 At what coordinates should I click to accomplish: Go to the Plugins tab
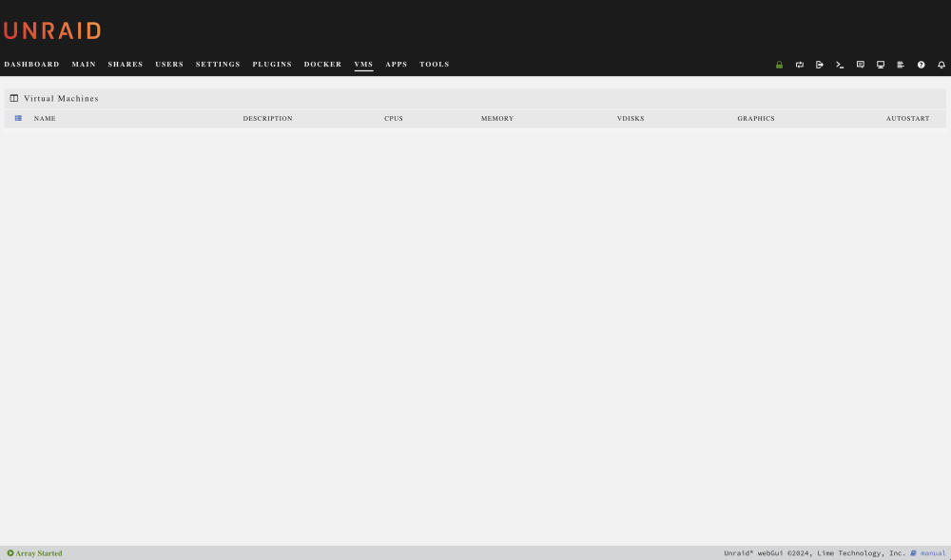click(x=272, y=65)
